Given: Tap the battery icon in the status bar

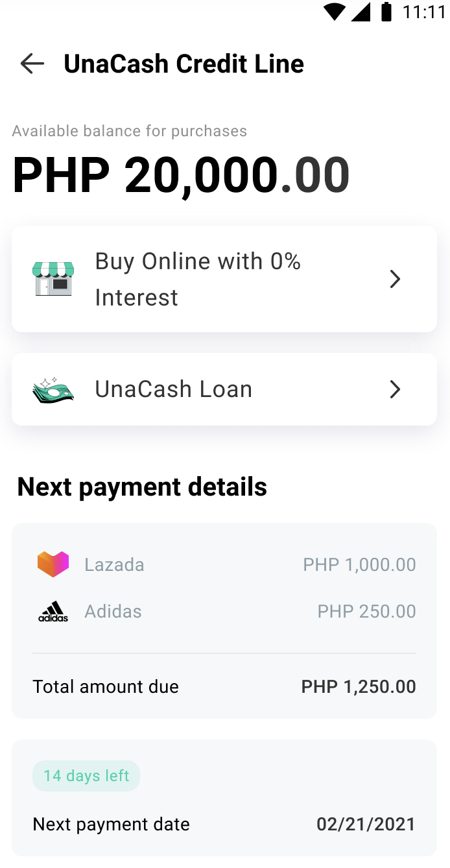Looking at the screenshot, I should [x=386, y=11].
